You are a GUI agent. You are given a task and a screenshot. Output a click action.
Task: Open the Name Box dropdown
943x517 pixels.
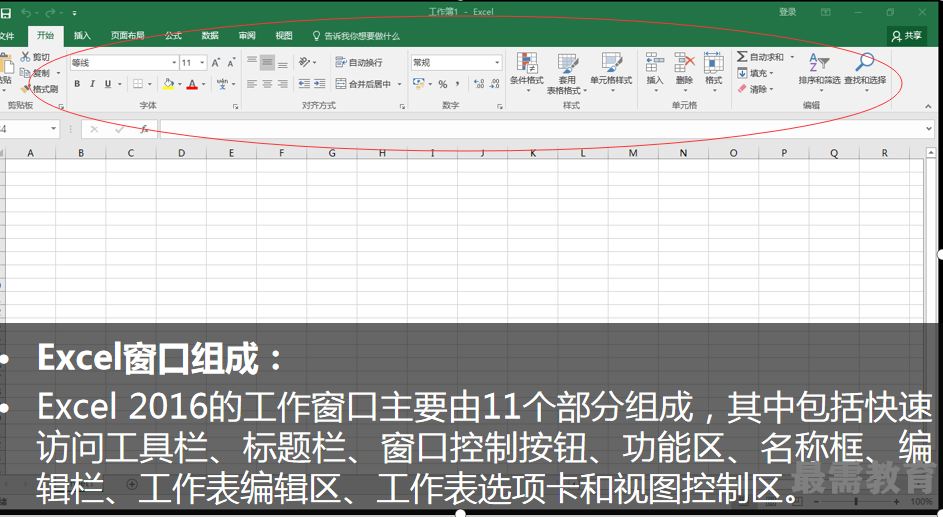coord(54,129)
